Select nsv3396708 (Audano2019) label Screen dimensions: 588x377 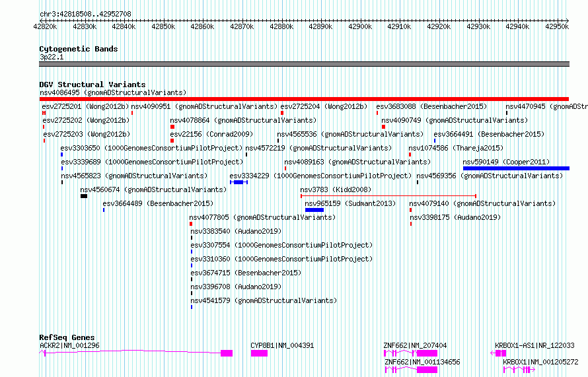(x=237, y=287)
